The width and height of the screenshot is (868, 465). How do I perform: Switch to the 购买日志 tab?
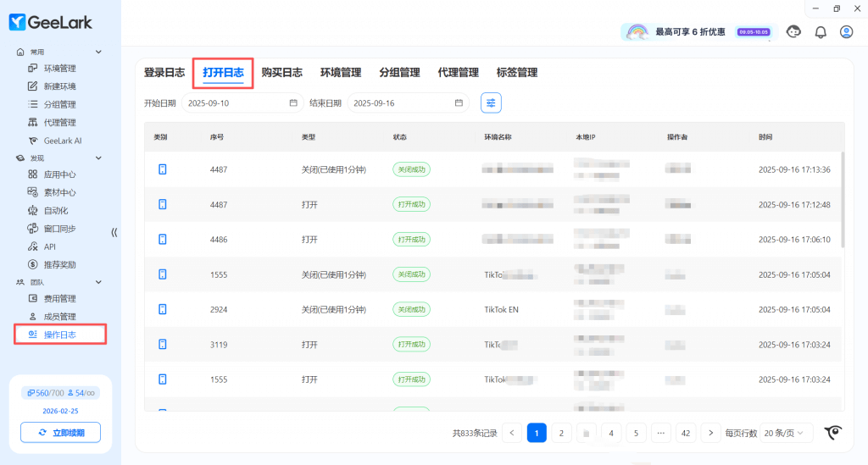click(281, 73)
